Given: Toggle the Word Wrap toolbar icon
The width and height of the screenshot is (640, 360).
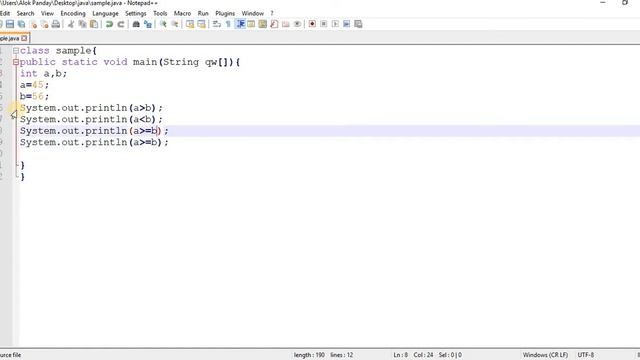Looking at the screenshot, I should tap(217, 24).
